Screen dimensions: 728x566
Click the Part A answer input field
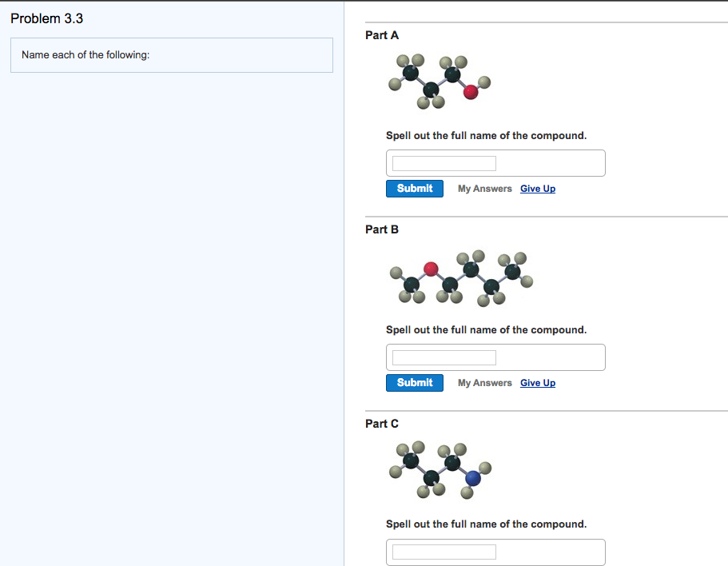pyautogui.click(x=443, y=163)
